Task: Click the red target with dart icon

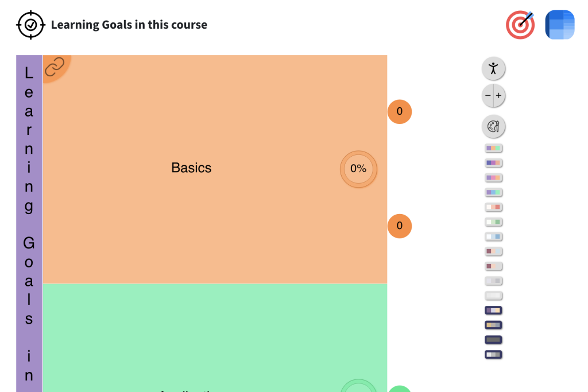Action: (x=520, y=25)
